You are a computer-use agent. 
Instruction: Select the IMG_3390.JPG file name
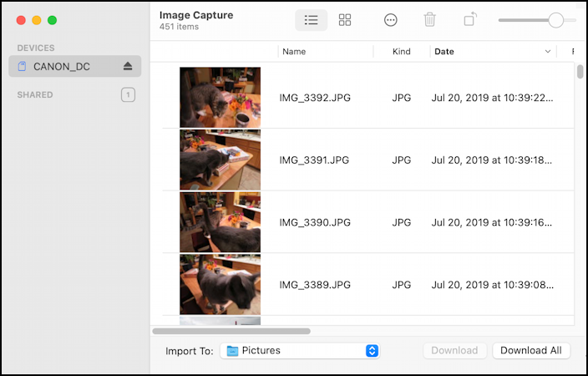pyautogui.click(x=315, y=223)
